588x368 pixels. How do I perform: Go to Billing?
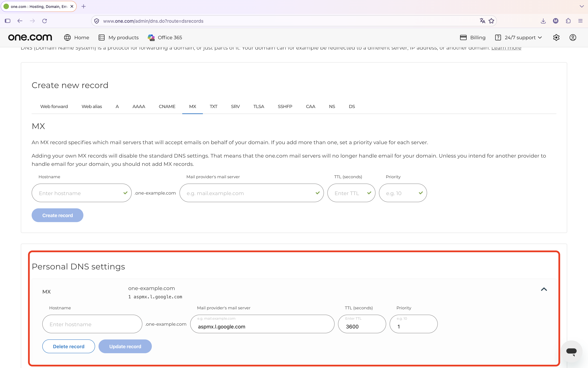click(x=473, y=38)
